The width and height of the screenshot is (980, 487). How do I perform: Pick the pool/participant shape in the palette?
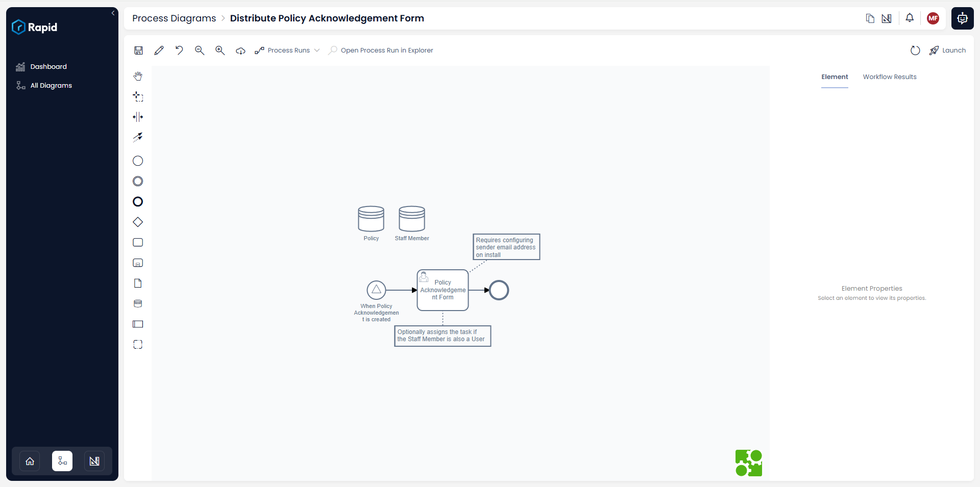[138, 324]
